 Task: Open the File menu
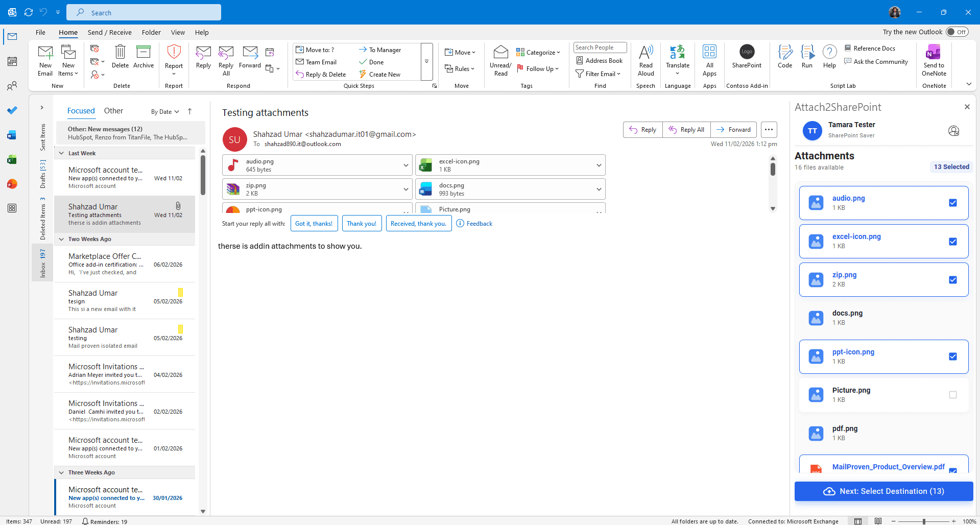pos(40,32)
